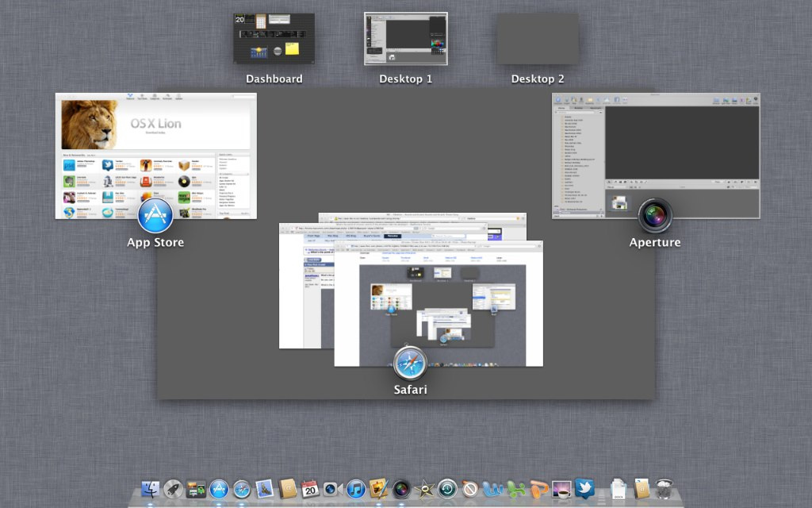
Task: Open Address Book in the Dock
Action: click(x=287, y=489)
